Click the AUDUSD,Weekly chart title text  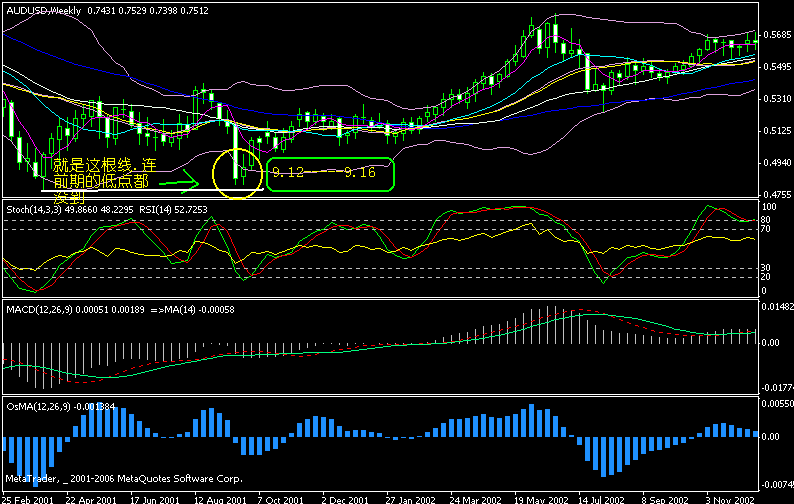44,11
